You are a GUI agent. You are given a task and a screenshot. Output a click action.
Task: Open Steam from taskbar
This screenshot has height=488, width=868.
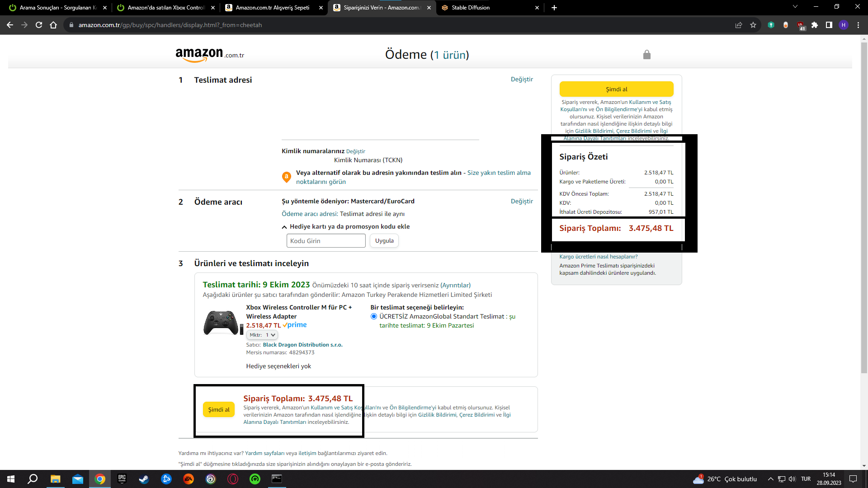[x=144, y=479]
